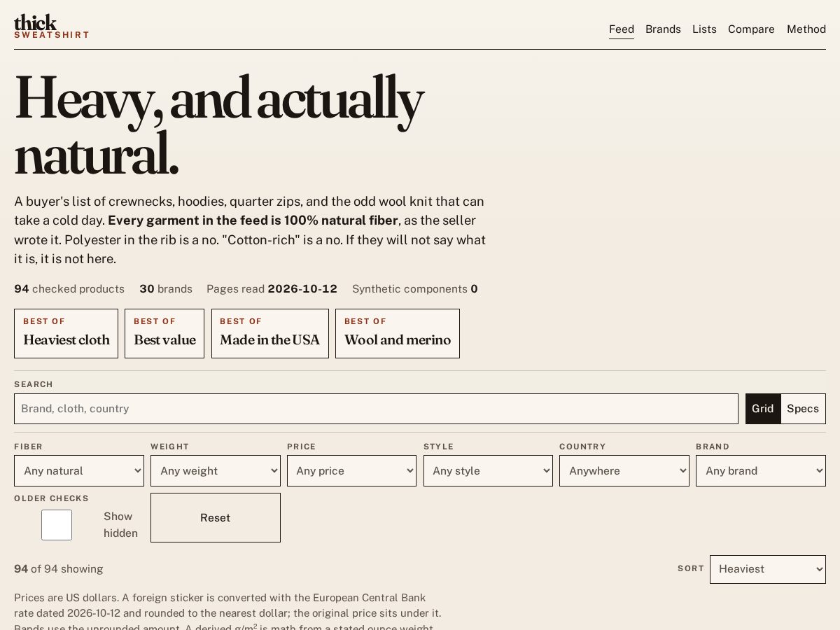Expand the Weight dropdown

[216, 471]
